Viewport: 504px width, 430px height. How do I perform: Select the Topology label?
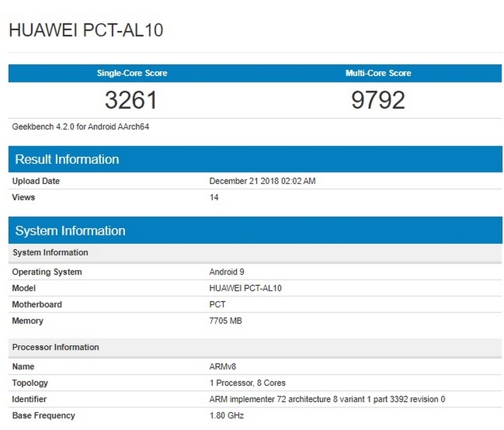click(30, 383)
